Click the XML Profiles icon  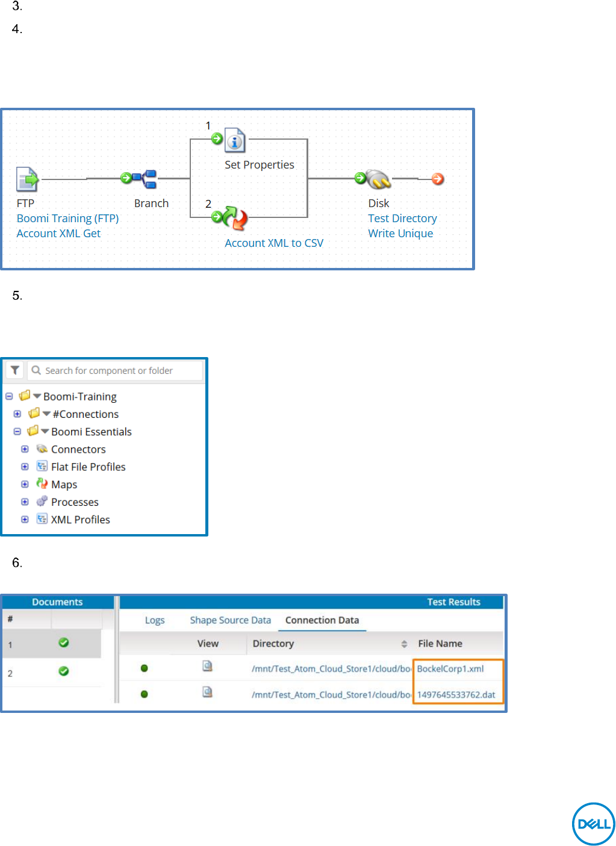[42, 518]
